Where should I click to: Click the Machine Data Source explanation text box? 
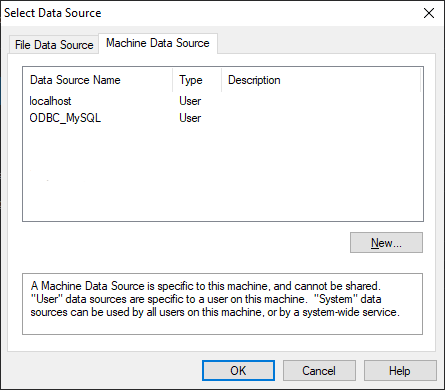(x=222, y=304)
